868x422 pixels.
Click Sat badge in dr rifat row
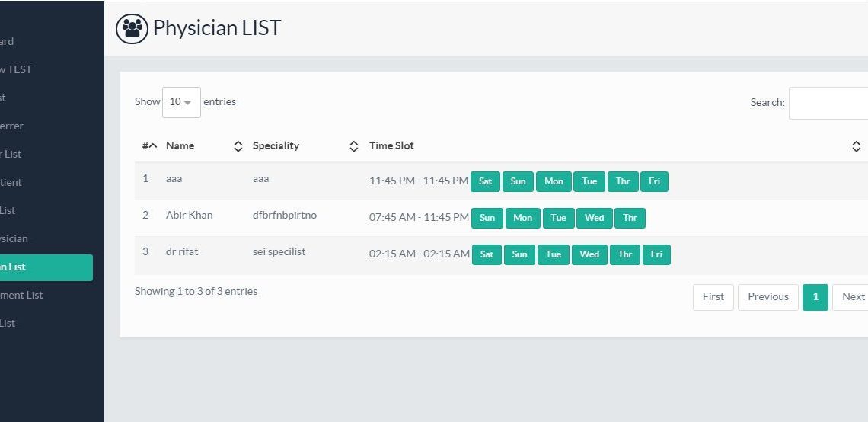pyautogui.click(x=487, y=254)
